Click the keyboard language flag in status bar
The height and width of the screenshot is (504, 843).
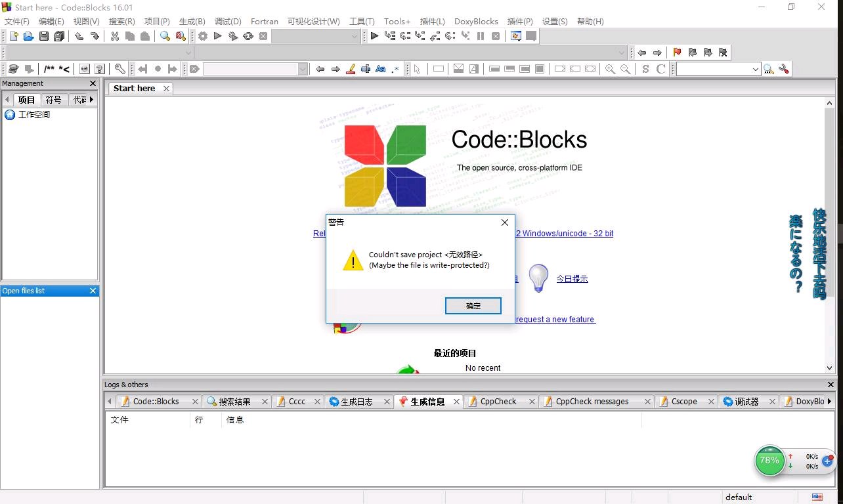pos(817,497)
